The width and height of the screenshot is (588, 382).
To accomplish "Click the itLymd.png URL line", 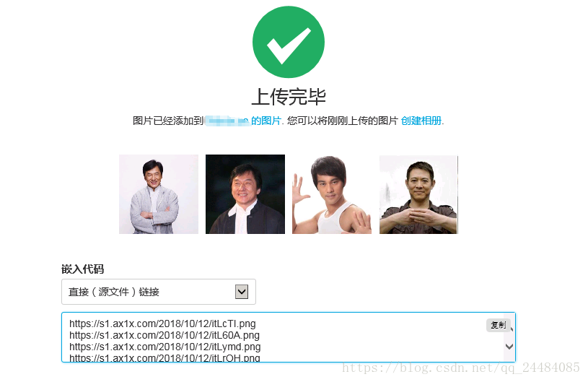I will 165,347.
